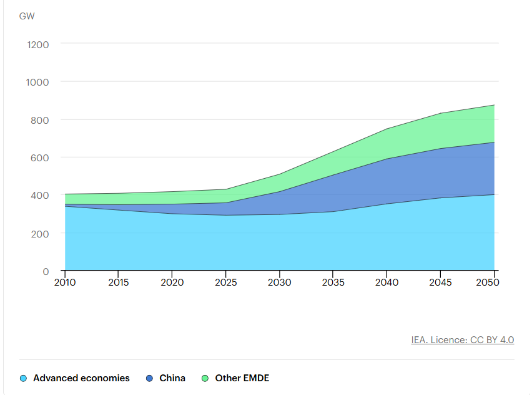Toggle the Advanced economies series label

point(81,378)
